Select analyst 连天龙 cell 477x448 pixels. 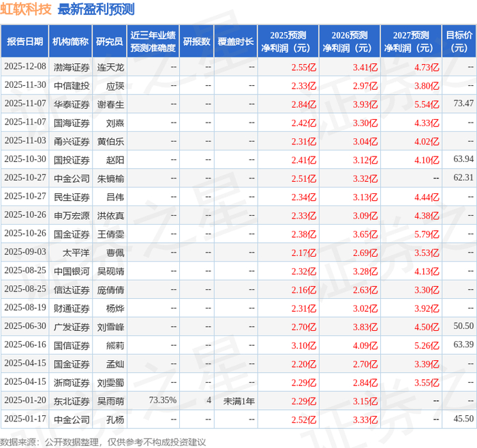point(110,67)
